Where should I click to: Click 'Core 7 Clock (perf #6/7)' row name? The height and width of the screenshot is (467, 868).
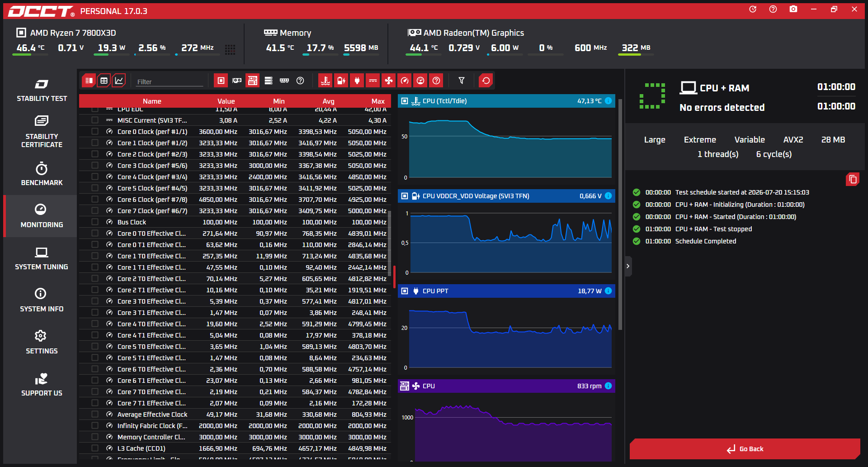coord(152,211)
